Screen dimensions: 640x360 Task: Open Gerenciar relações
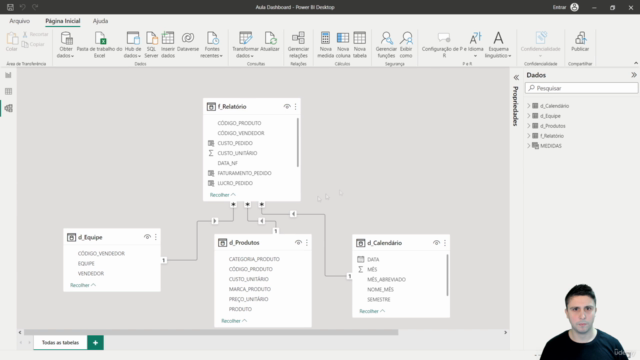point(298,44)
